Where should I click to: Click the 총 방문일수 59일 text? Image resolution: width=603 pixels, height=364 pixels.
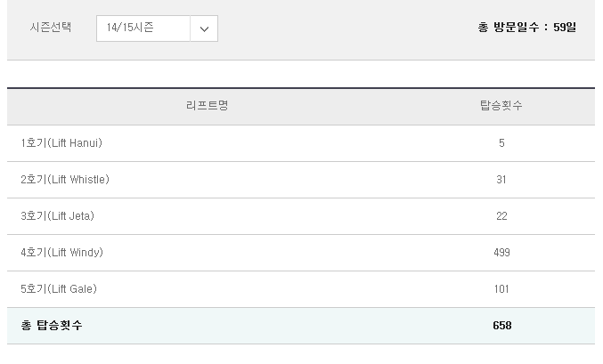(x=527, y=28)
